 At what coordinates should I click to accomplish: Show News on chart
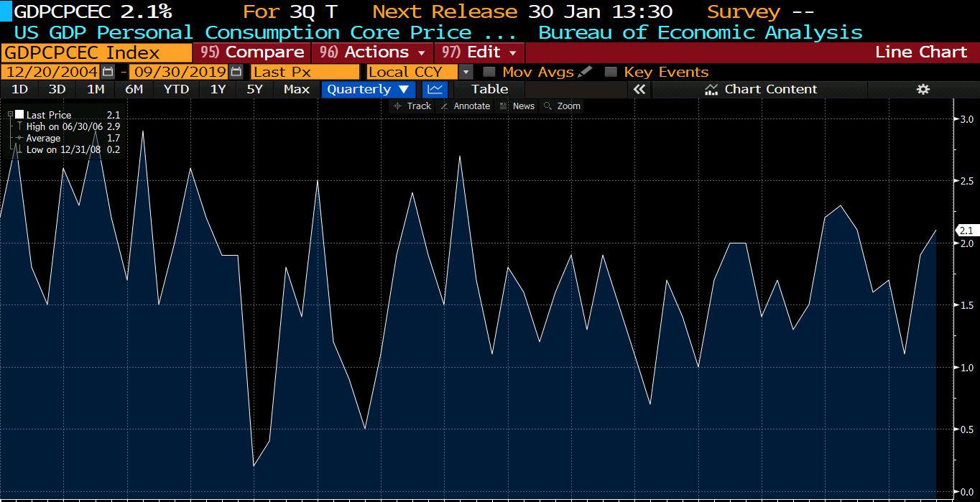click(x=517, y=106)
